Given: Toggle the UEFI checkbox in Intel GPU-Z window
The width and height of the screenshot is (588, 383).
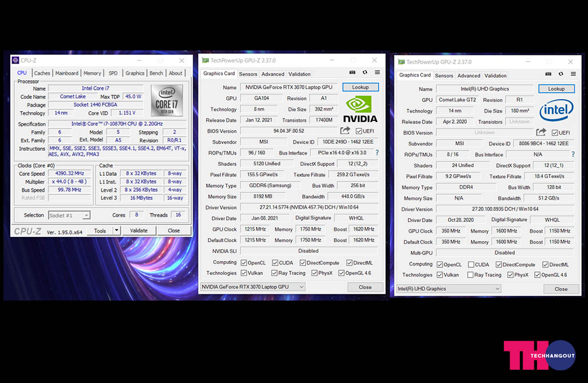Looking at the screenshot, I should [x=555, y=133].
